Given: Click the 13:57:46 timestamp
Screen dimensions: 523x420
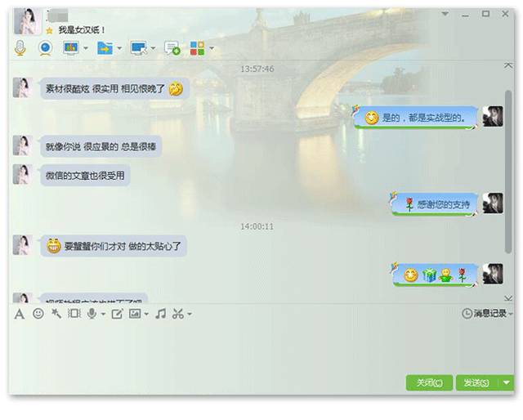Looking at the screenshot, I should pos(257,69).
